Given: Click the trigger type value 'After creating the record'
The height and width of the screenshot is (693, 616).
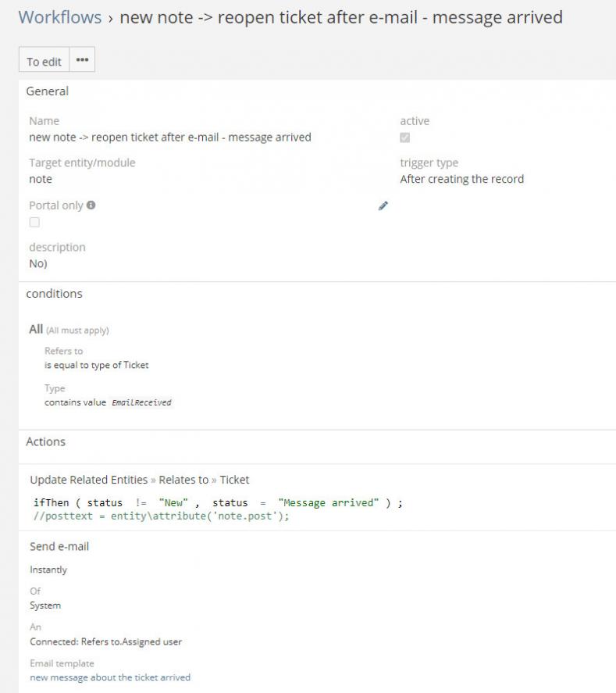Looking at the screenshot, I should [x=461, y=179].
